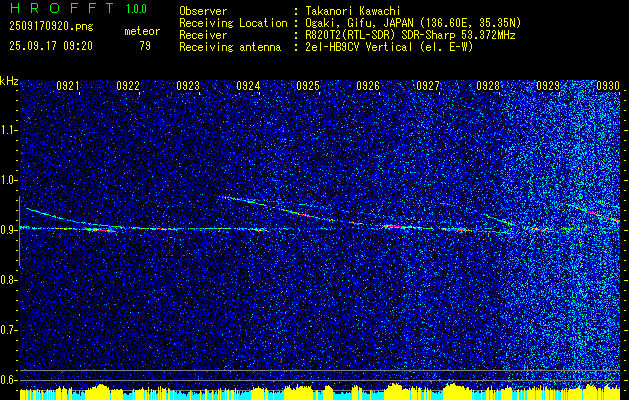Click the gray vertical frequency range bar
This screenshot has height=400, width=629.
(19, 231)
